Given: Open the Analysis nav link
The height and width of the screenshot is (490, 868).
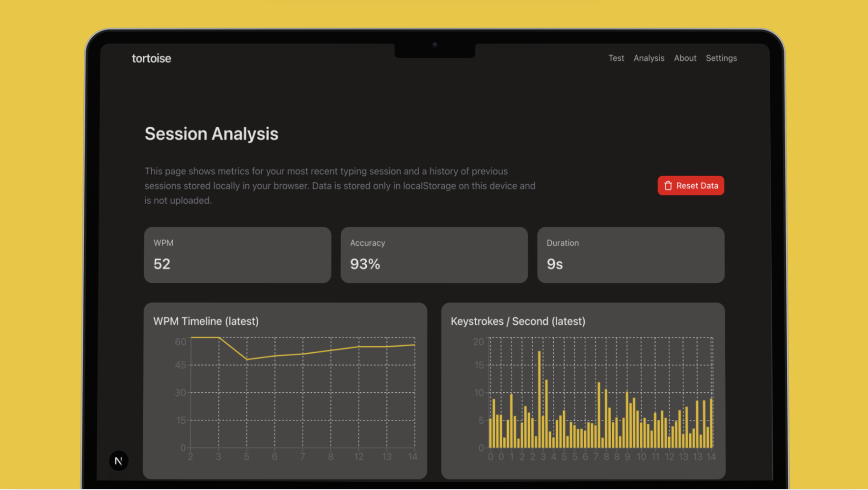Looking at the screenshot, I should (x=649, y=58).
